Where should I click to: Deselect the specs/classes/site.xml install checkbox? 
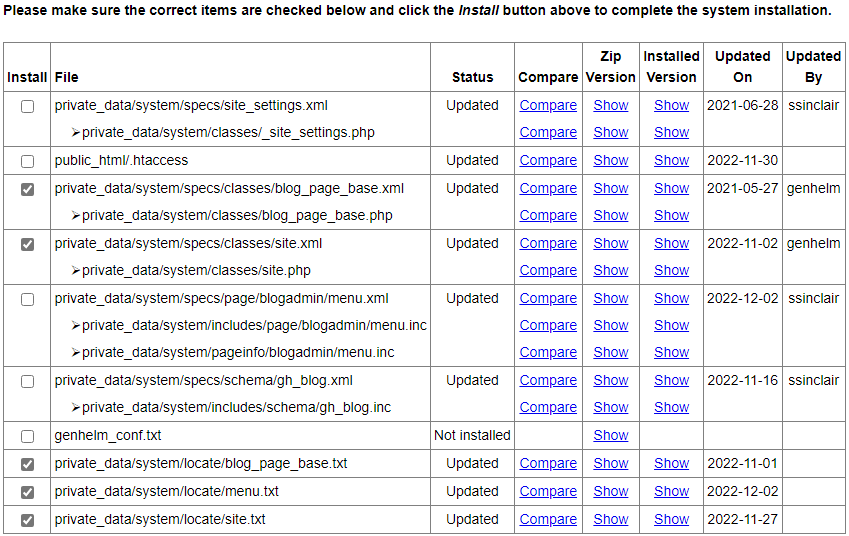pyautogui.click(x=27, y=244)
